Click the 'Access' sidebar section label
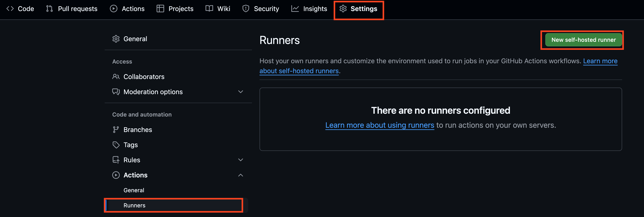This screenshot has width=644, height=217. pos(122,62)
